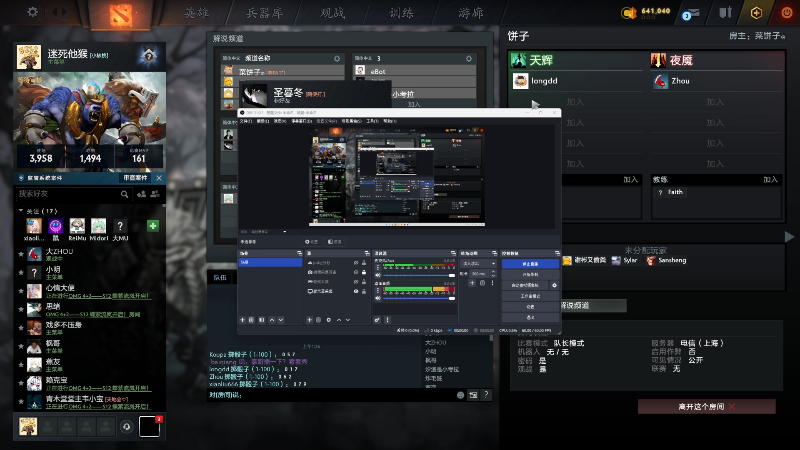Open settings gear of channel 3
This screenshot has height=450, width=800.
[468, 59]
